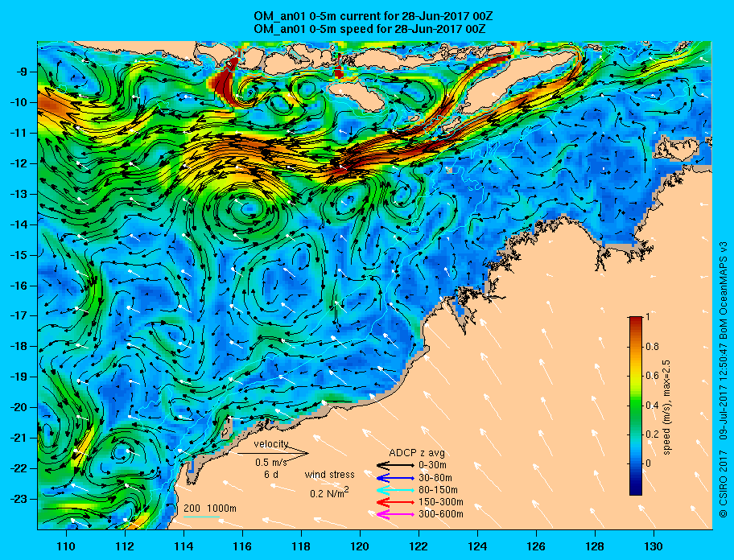Click the latitude axis label '-9'

[x=23, y=72]
